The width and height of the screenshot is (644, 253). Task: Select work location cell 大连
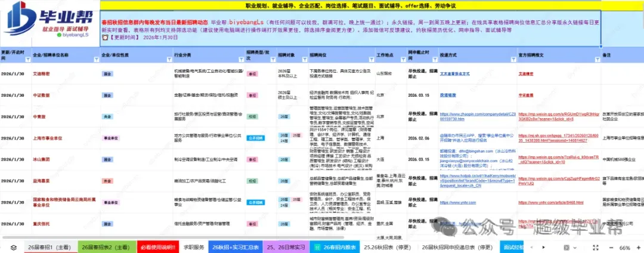point(390,159)
